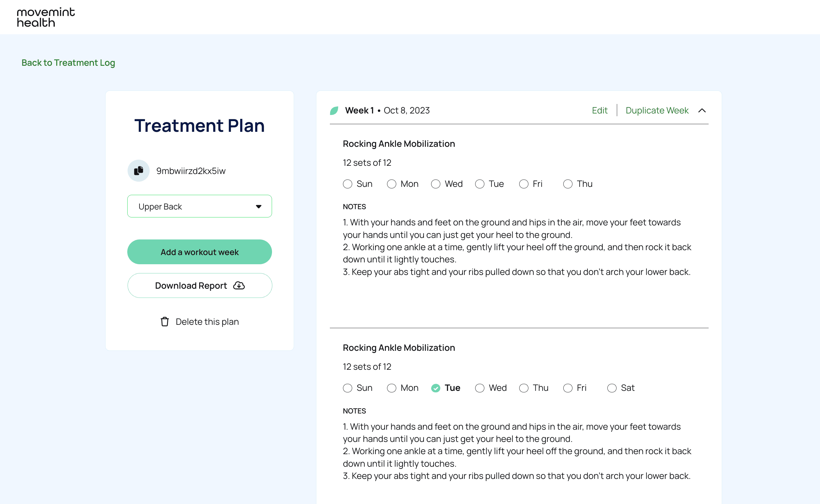
Task: Click the movemint health logo
Action: coord(46,17)
